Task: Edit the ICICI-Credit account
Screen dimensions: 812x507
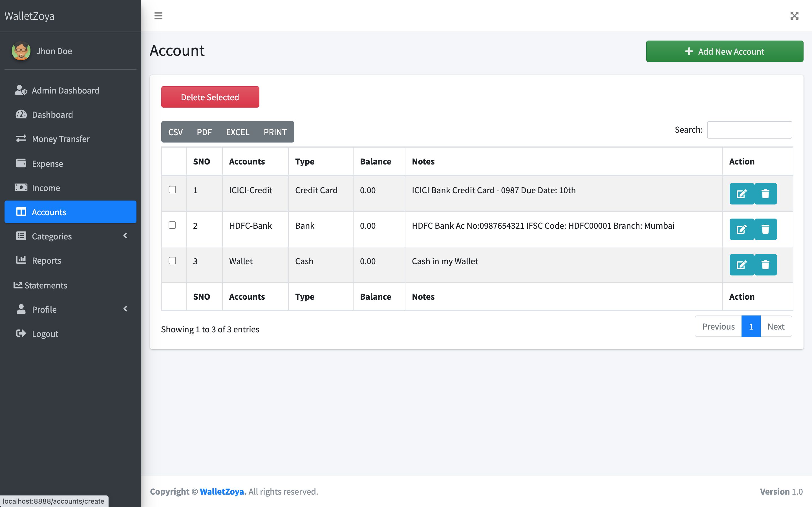Action: click(741, 194)
